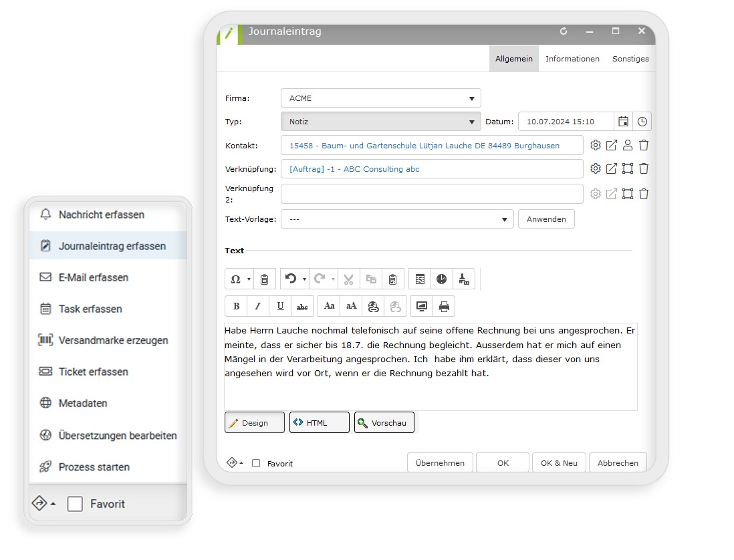
Task: Click the clipboard icon next to Omega
Action: [x=265, y=279]
